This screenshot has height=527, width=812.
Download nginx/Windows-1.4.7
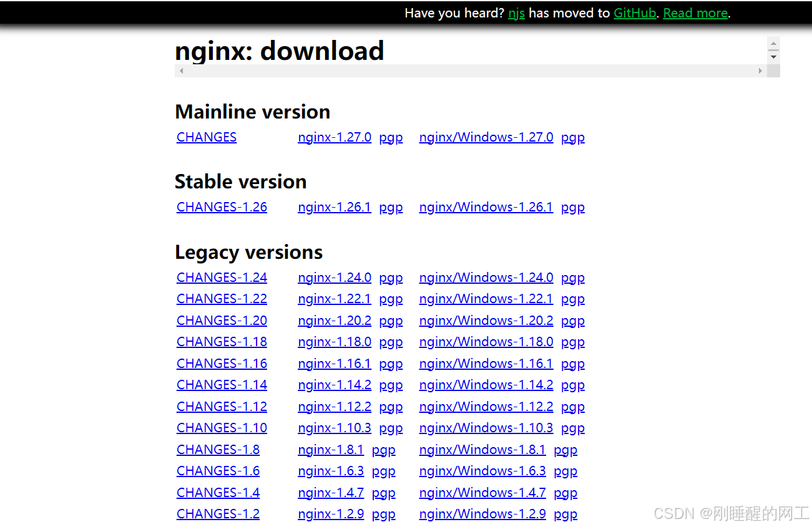click(x=482, y=493)
